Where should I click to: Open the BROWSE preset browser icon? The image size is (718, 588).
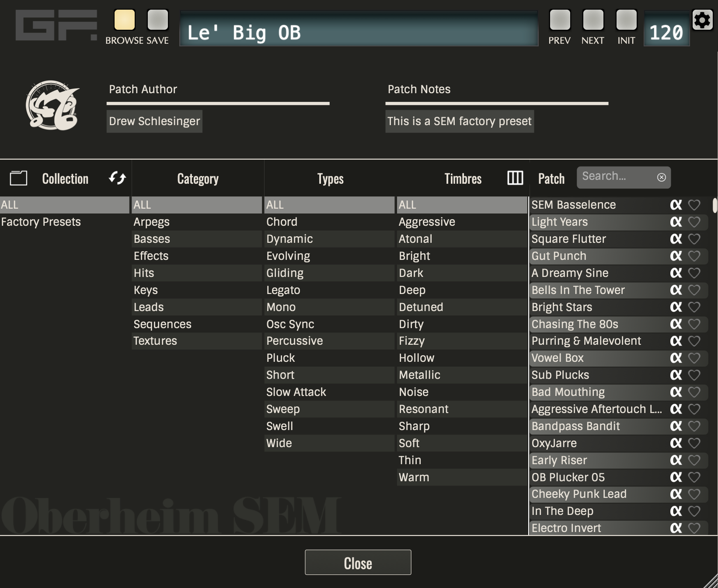click(124, 20)
